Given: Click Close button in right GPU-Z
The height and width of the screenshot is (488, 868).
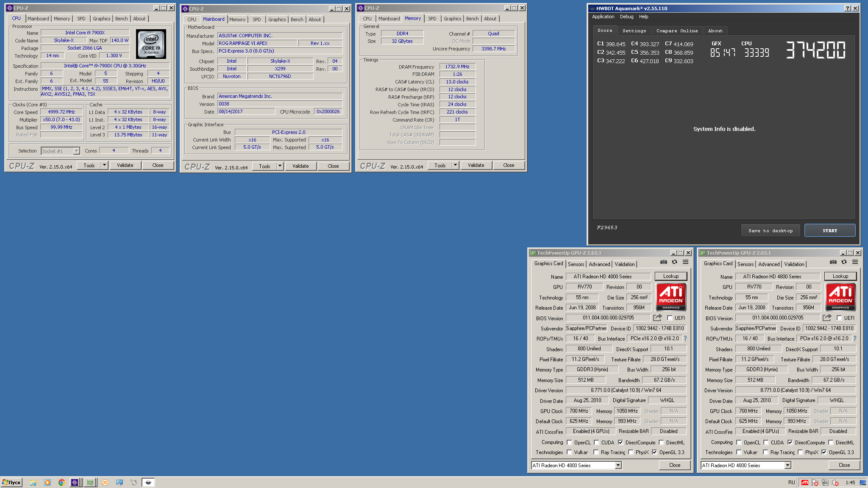Looking at the screenshot, I should point(844,465).
